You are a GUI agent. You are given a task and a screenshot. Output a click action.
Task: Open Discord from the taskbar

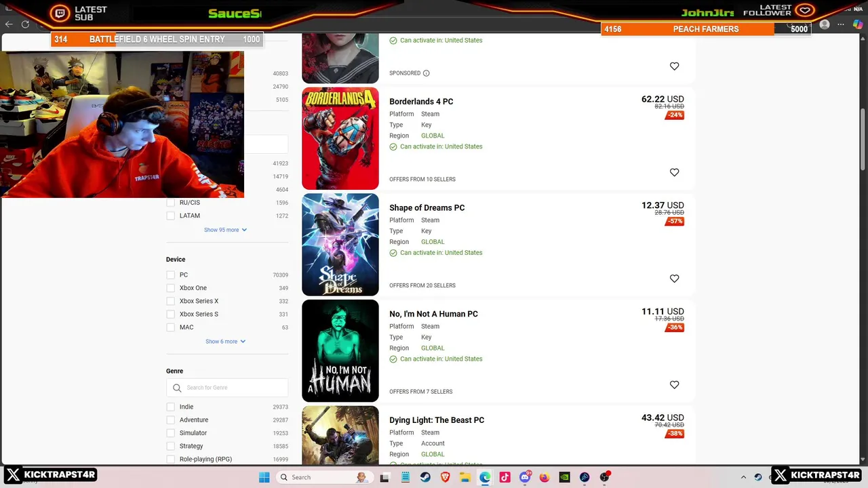pyautogui.click(x=525, y=477)
